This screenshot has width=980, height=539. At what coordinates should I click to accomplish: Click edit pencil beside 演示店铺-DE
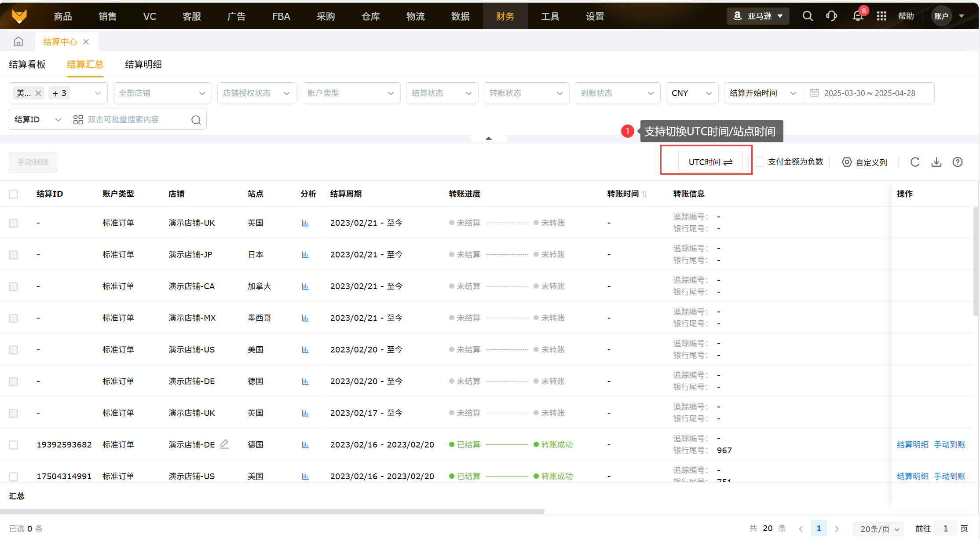pyautogui.click(x=224, y=444)
